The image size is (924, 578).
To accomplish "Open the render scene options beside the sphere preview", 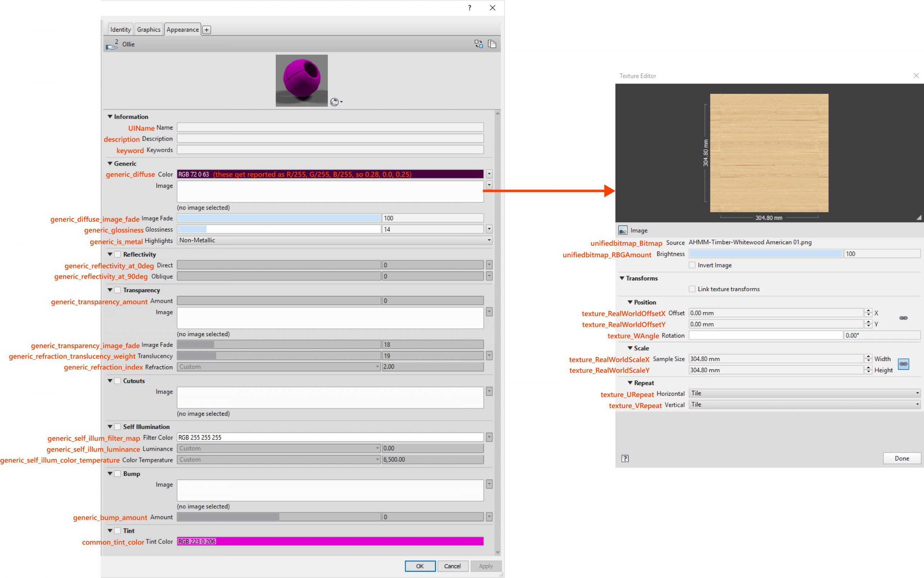I will [x=335, y=102].
